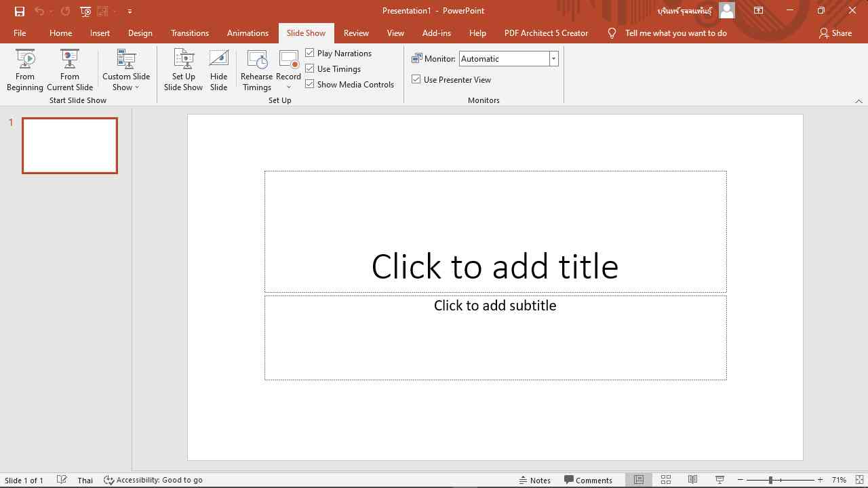Screen dimensions: 868x488
Task: Start slideshow From Beginning
Action: pos(25,69)
